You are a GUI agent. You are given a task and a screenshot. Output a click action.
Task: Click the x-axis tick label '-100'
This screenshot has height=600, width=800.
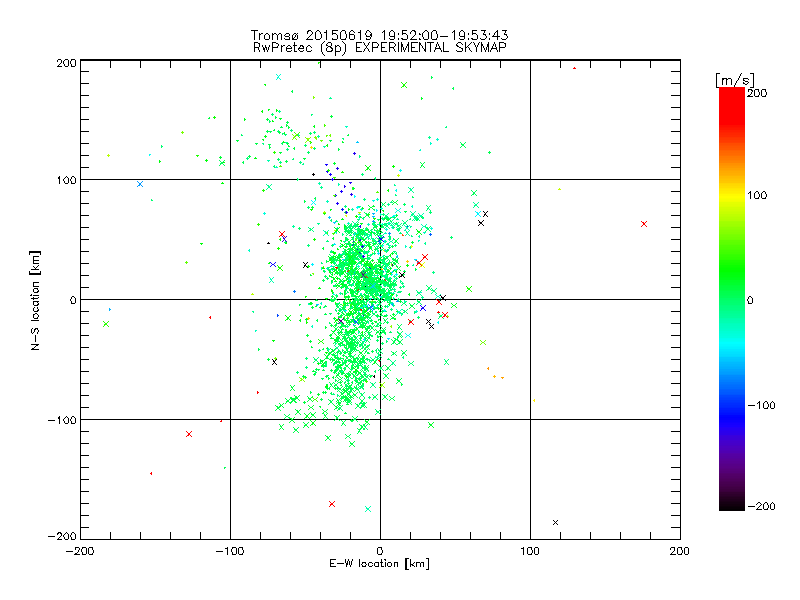coord(230,551)
